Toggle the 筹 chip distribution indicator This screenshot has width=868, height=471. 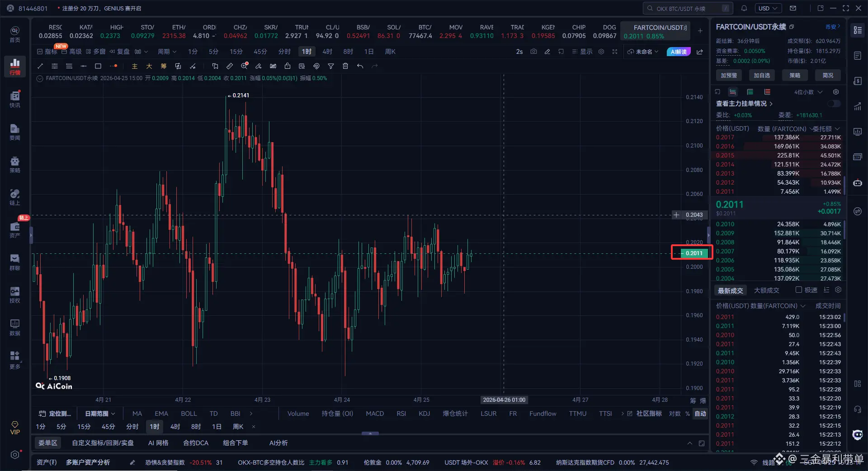click(x=163, y=66)
